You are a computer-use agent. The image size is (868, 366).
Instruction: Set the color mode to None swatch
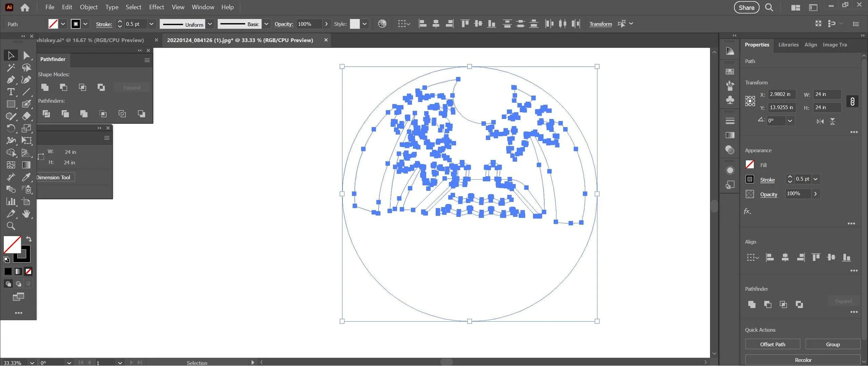(x=28, y=272)
